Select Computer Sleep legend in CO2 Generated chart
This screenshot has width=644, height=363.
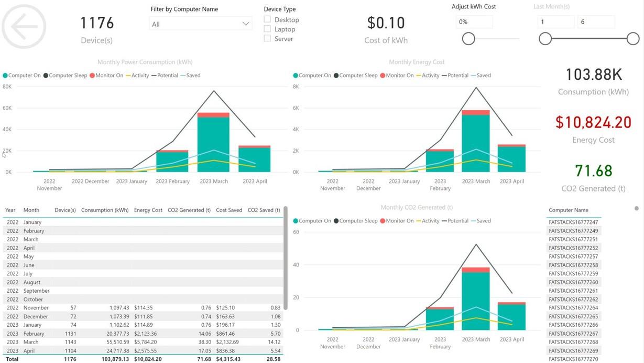click(x=356, y=221)
